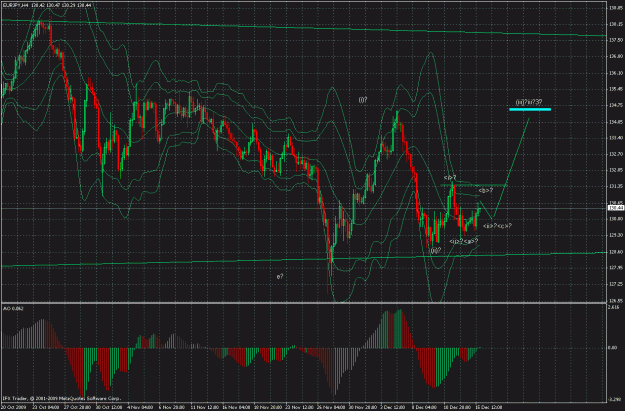Click the current price tag 130.44
This screenshot has height=411, width=625.
pyautogui.click(x=614, y=208)
